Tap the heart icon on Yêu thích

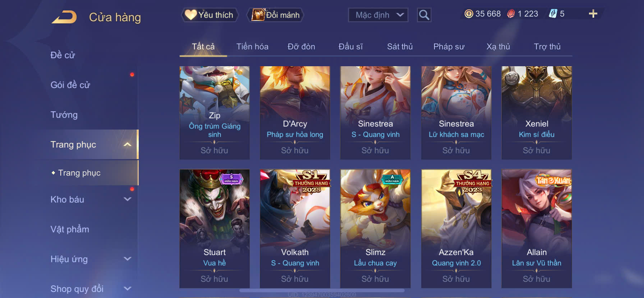190,15
